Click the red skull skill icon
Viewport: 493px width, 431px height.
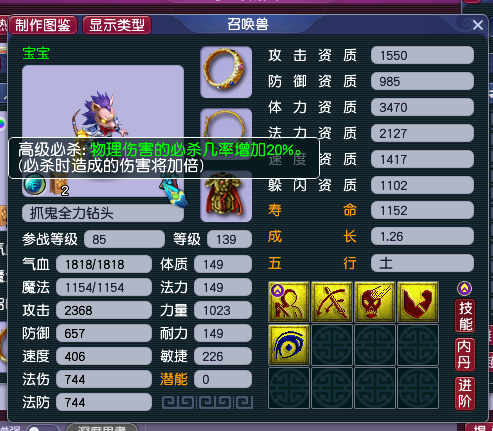click(375, 302)
